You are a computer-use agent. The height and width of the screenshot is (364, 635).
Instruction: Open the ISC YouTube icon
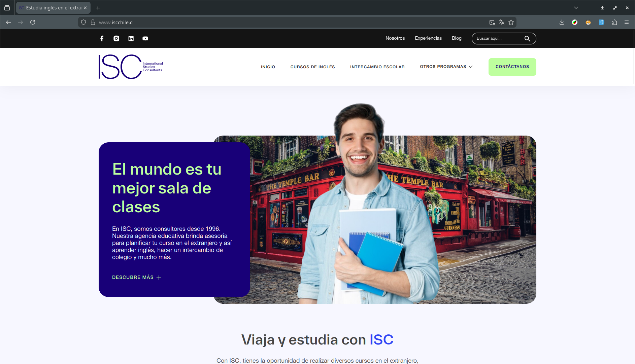[145, 38]
